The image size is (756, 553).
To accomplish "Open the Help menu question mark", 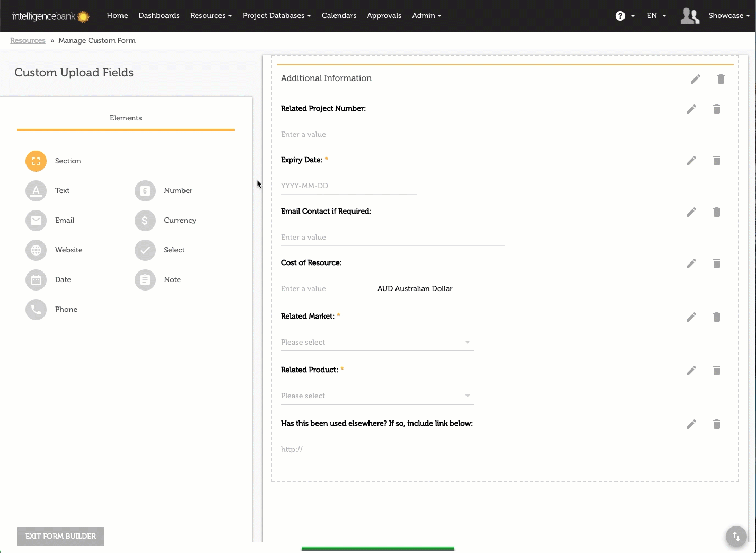I will pyautogui.click(x=620, y=16).
